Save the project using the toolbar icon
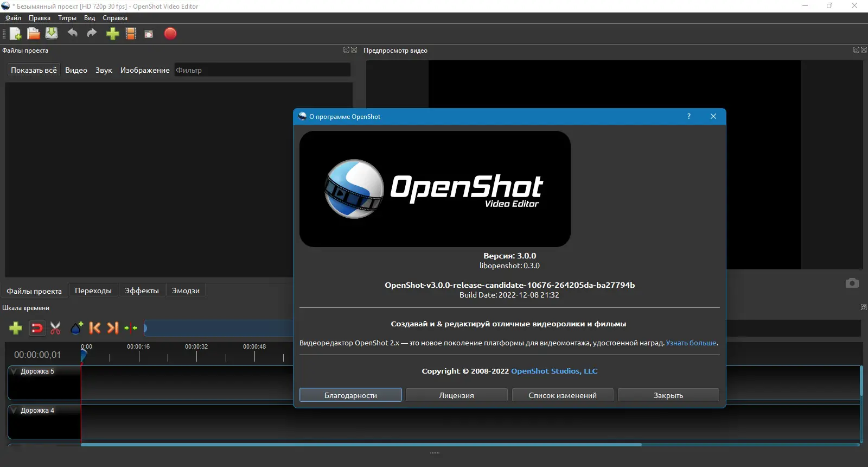Screen dimensions: 868x467 click(52, 34)
